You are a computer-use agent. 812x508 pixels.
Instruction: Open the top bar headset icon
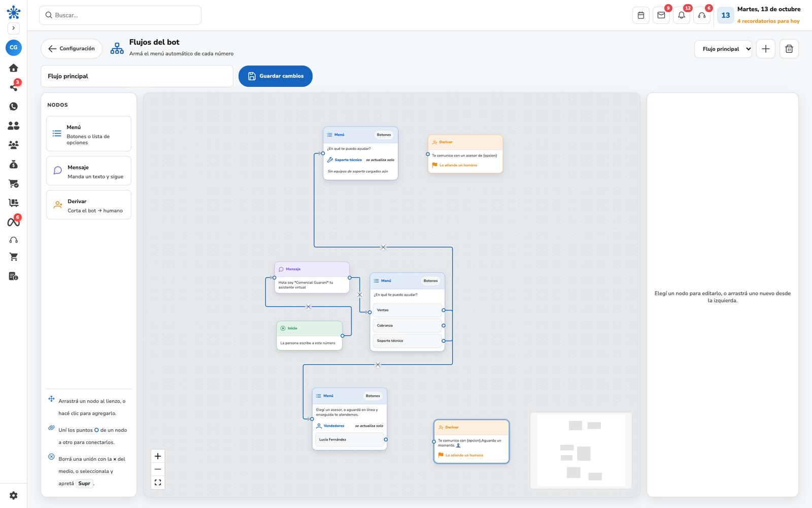702,15
